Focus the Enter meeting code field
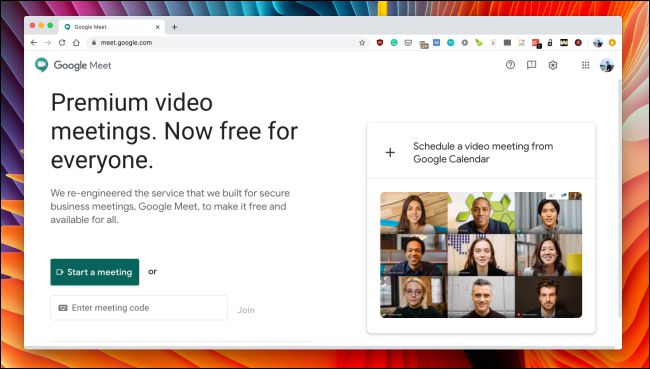 (139, 308)
